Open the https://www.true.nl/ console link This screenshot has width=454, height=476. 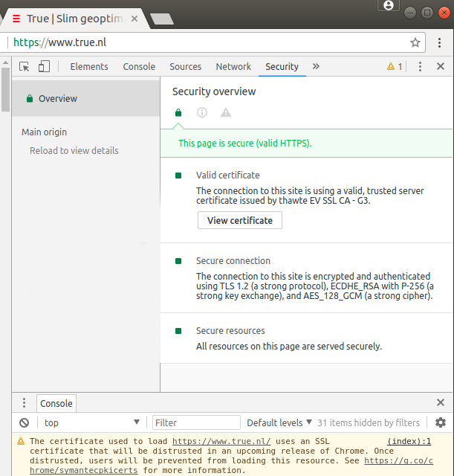click(221, 441)
